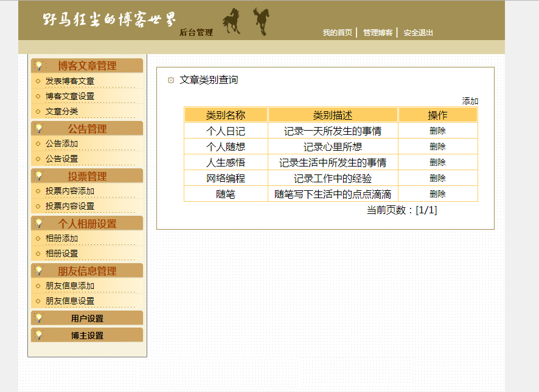Delete the 随笔 category
Viewport: 539px width, 392px height.
tap(437, 194)
